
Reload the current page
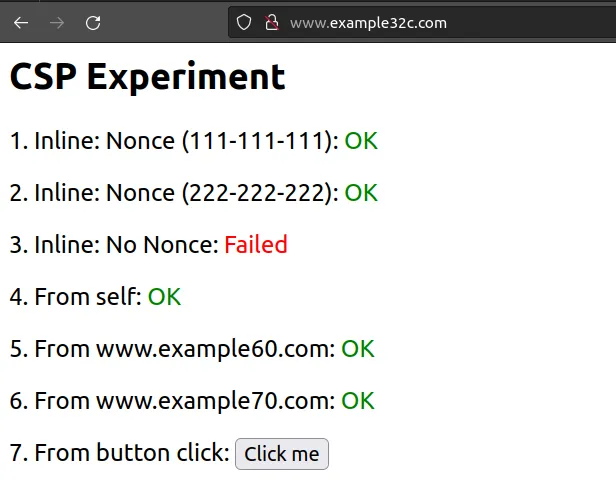tap(93, 22)
